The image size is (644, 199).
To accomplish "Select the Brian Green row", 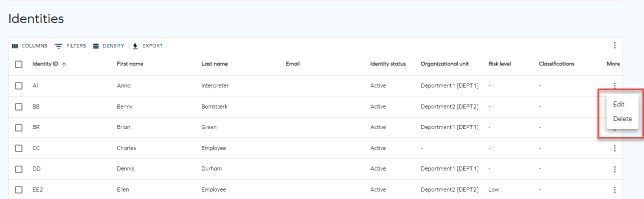I will (x=316, y=127).
